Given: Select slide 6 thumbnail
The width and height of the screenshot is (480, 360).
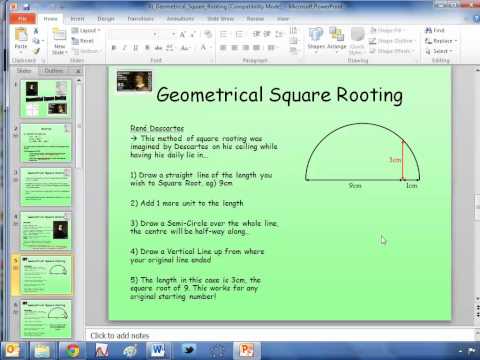Looking at the screenshot, I should point(46,319).
